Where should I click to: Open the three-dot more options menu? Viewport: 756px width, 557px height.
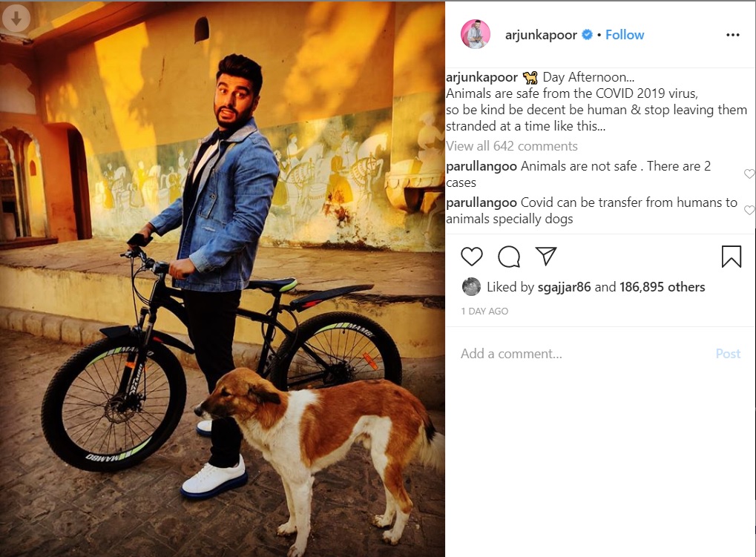tap(732, 35)
